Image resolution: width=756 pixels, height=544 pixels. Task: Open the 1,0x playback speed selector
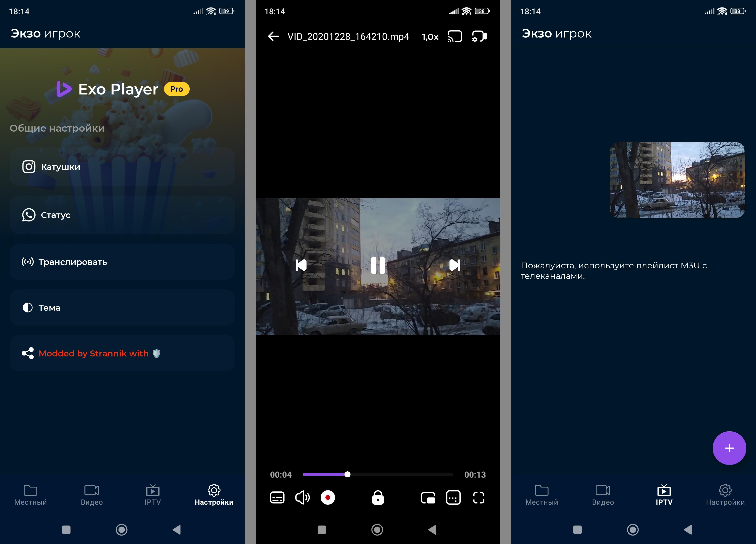coord(430,37)
